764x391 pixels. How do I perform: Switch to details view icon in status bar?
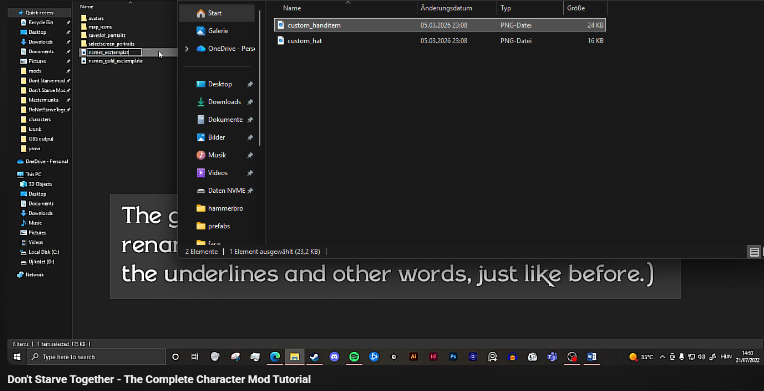(754, 252)
